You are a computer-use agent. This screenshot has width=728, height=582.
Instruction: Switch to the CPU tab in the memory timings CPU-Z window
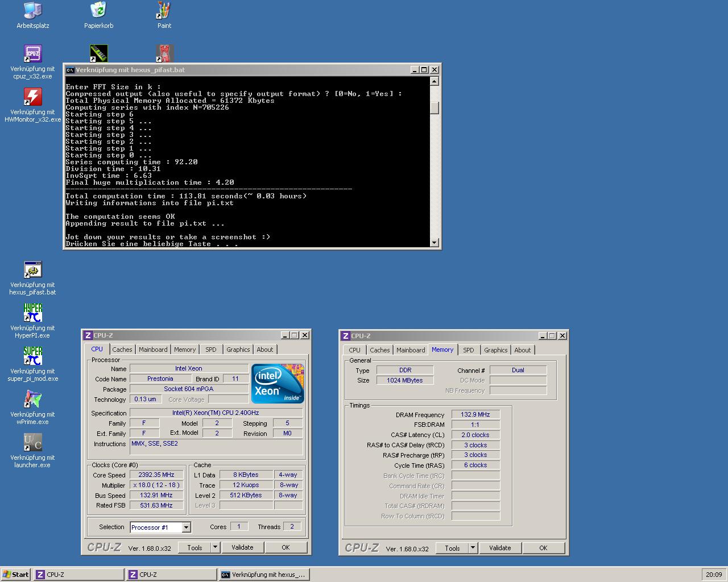coord(354,350)
